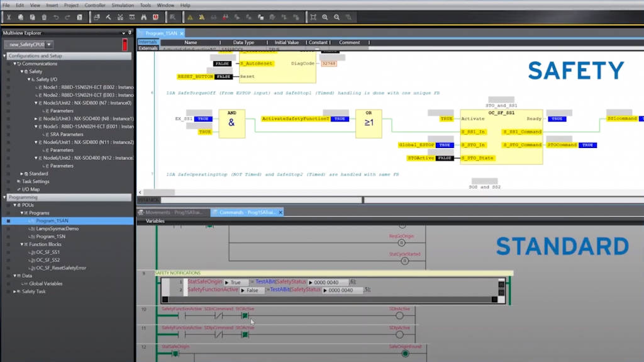Image resolution: width=644 pixels, height=362 pixels.
Task: Click the Undo arrow toolbar icon
Action: (56, 17)
